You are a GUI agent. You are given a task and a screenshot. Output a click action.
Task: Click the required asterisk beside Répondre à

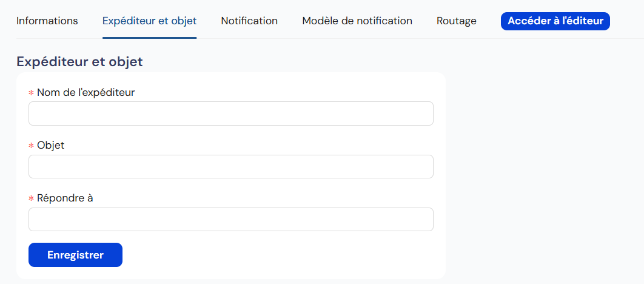point(32,199)
